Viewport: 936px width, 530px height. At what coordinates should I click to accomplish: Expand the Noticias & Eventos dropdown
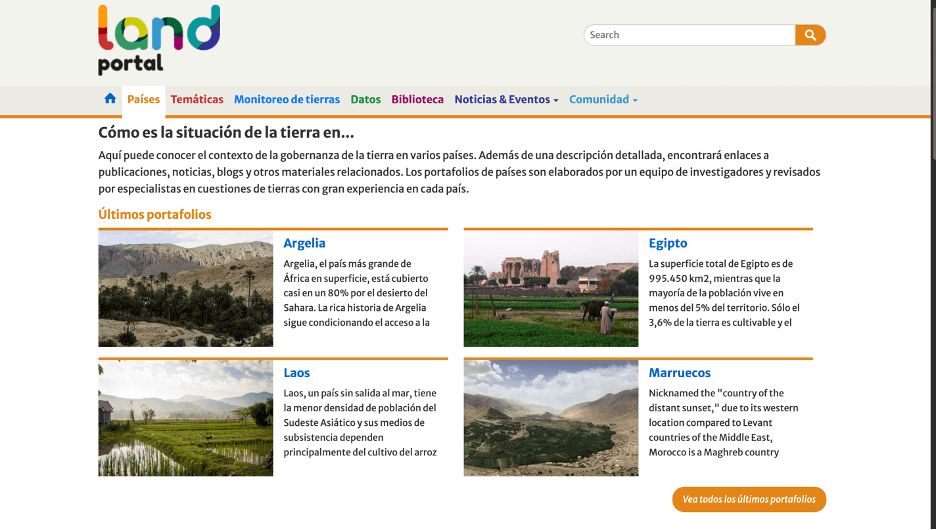click(x=506, y=100)
